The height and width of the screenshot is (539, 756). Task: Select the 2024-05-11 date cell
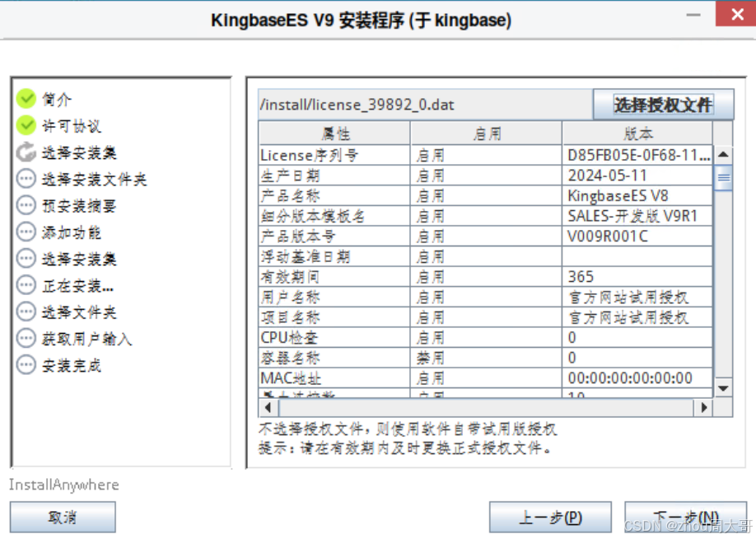637,176
